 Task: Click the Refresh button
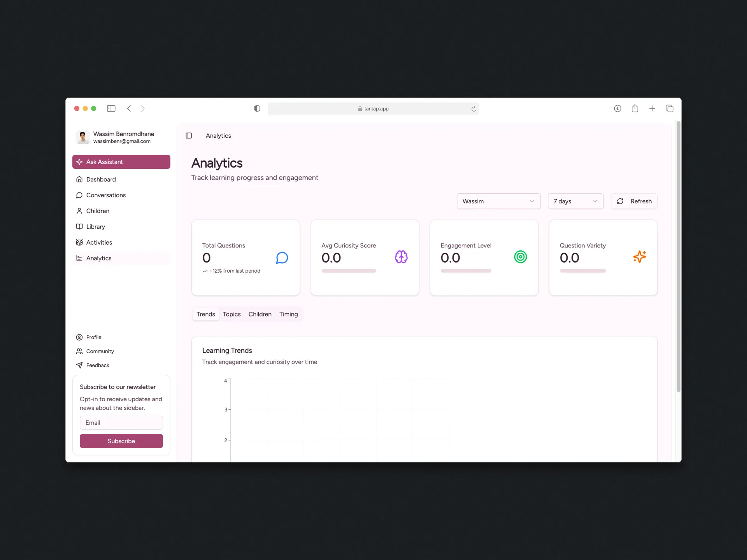coord(634,201)
